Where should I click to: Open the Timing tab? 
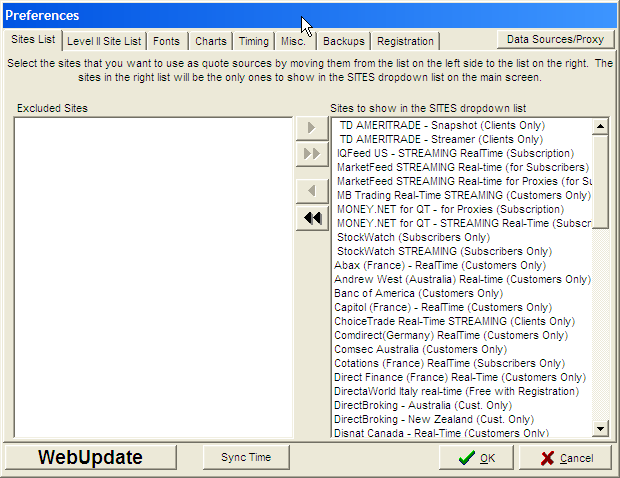click(x=254, y=41)
